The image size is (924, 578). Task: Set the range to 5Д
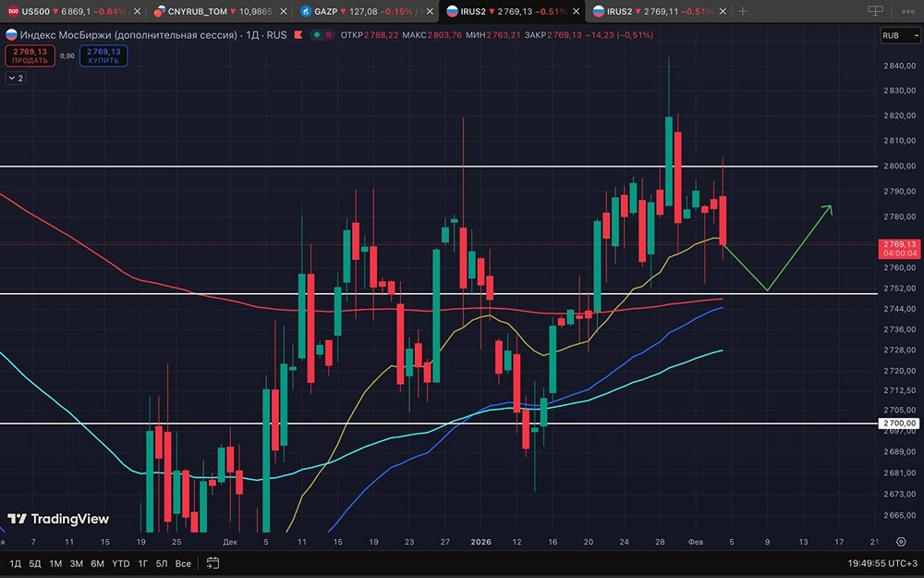[35, 563]
